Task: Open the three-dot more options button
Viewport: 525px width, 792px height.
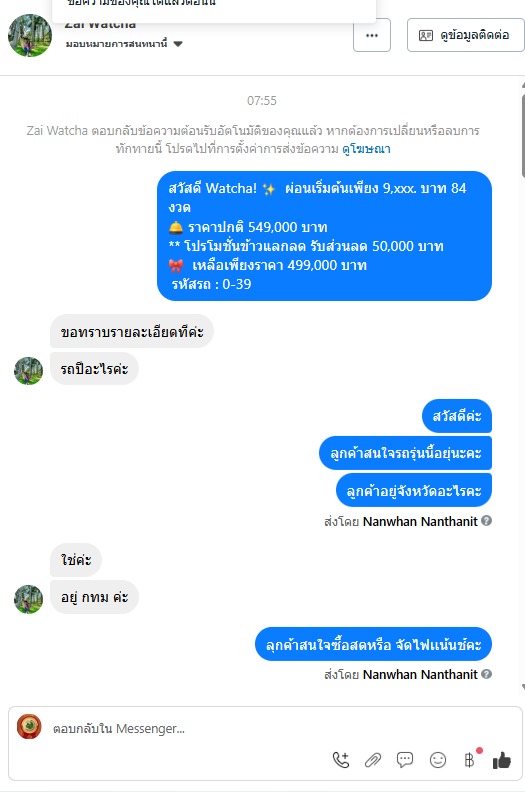Action: point(372,35)
